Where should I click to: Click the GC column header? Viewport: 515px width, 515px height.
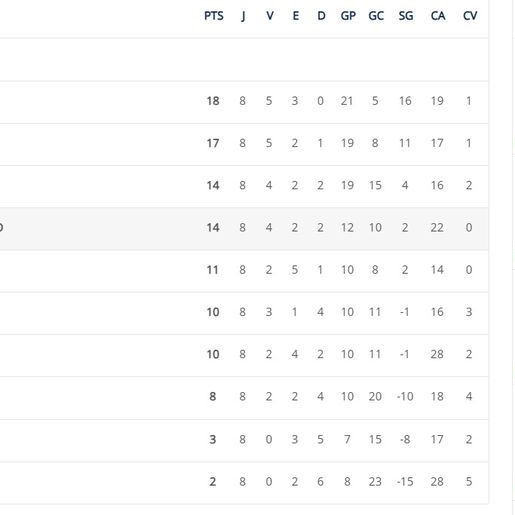(376, 16)
